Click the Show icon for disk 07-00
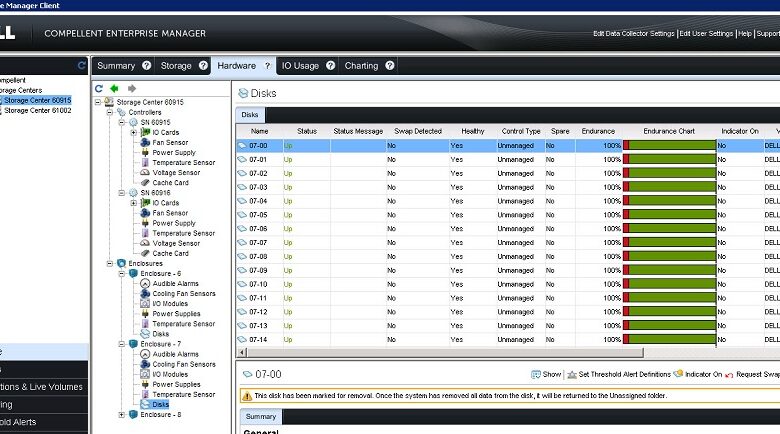The height and width of the screenshot is (434, 780). tap(536, 374)
